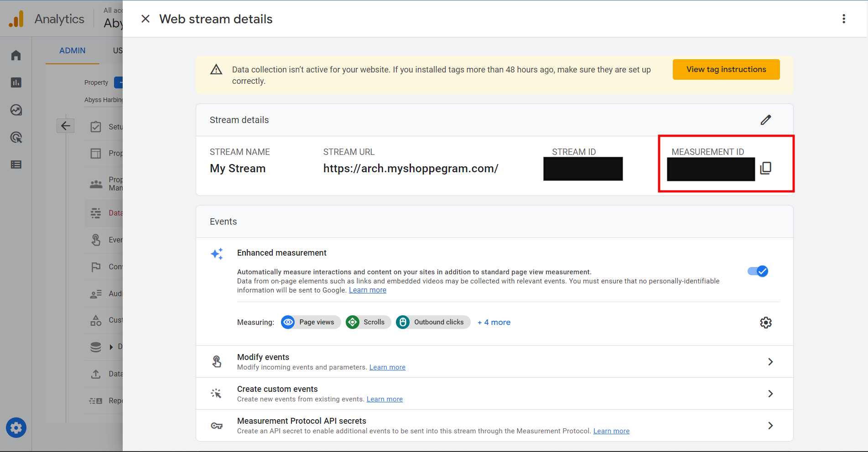
Task: Open the three-dot more options menu
Action: pyautogui.click(x=844, y=19)
